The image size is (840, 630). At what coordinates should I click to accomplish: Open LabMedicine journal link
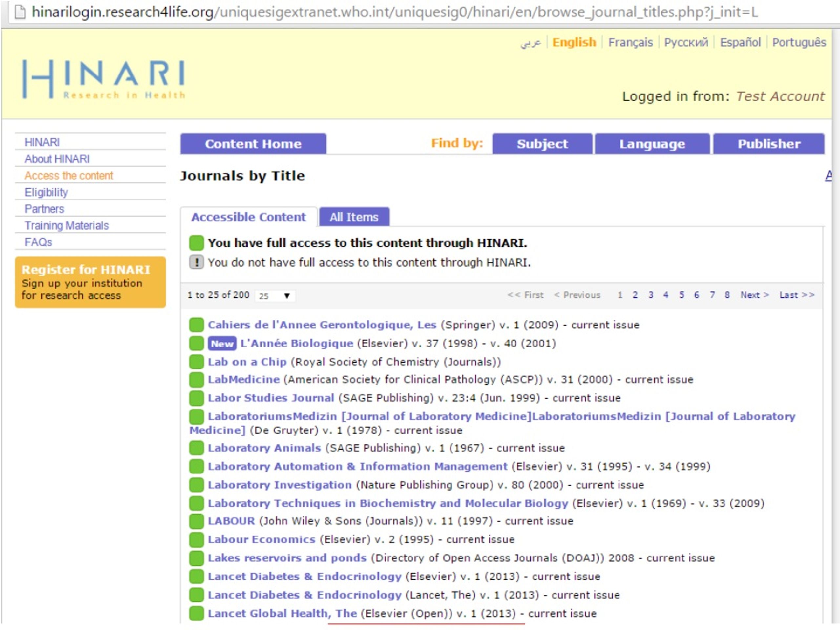coord(243,380)
